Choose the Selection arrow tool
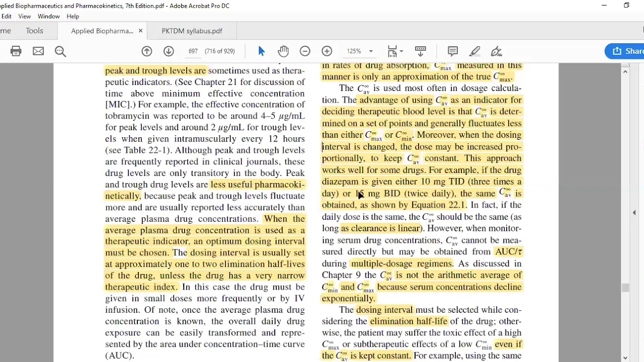The height and width of the screenshot is (362, 644). 261,51
